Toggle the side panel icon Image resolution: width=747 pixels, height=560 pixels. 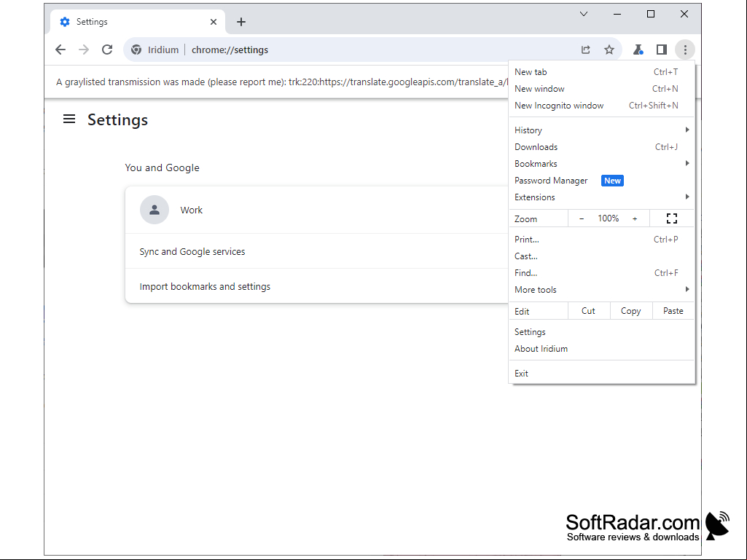click(661, 50)
